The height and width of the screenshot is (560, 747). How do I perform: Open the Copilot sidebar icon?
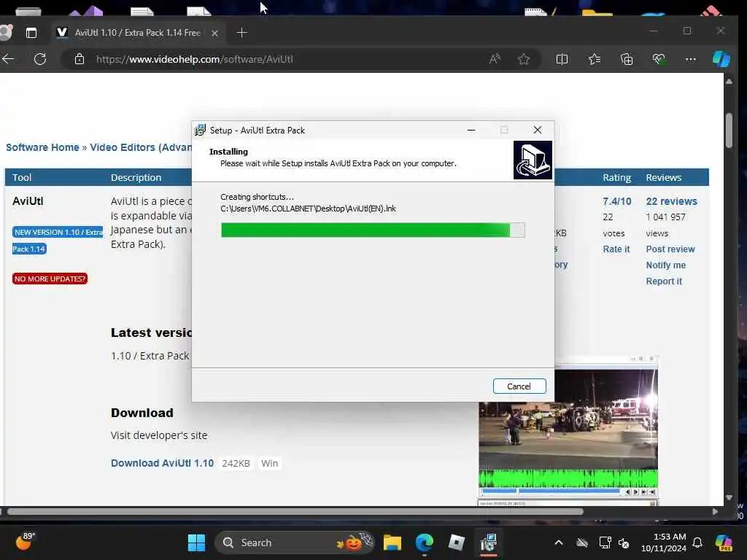point(721,59)
